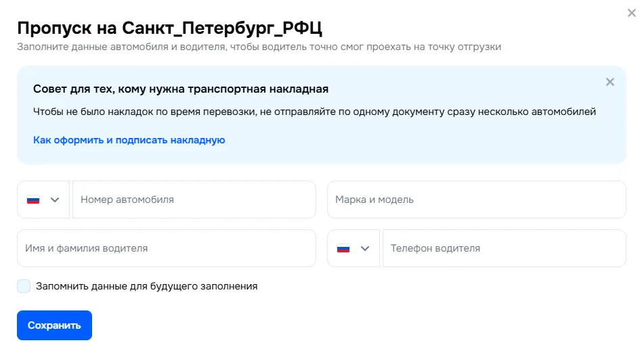
Task: Click into the Марка и модель field
Action: pyautogui.click(x=476, y=200)
